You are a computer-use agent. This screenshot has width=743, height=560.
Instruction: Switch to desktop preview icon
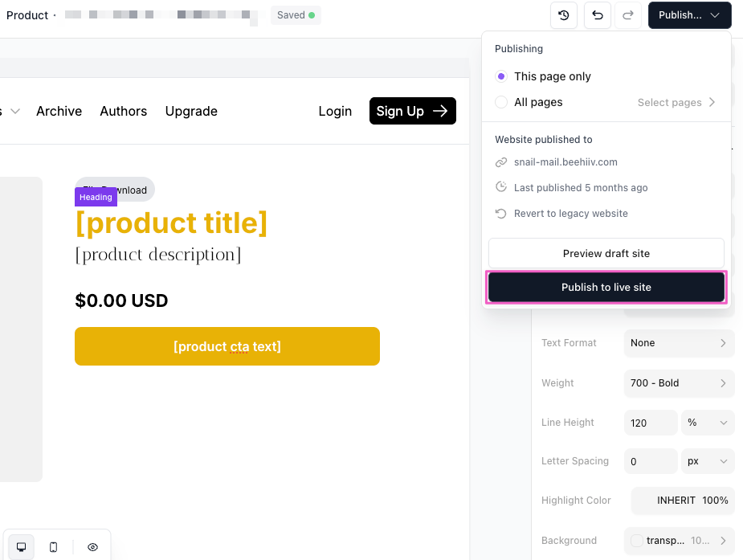point(22,547)
